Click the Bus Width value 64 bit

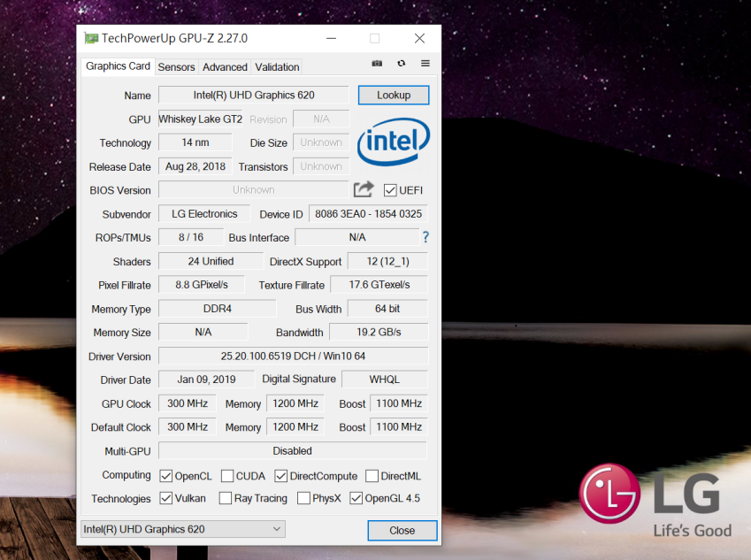(387, 309)
